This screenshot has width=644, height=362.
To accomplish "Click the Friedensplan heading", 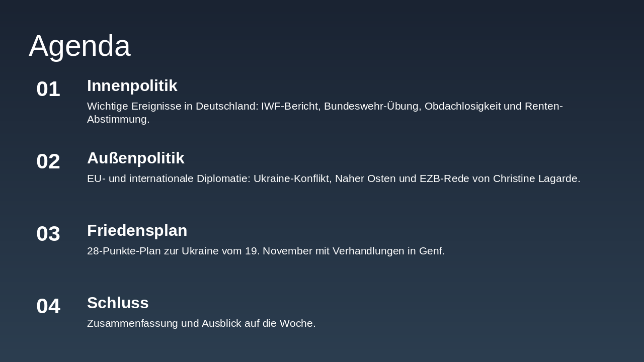I will [x=137, y=230].
